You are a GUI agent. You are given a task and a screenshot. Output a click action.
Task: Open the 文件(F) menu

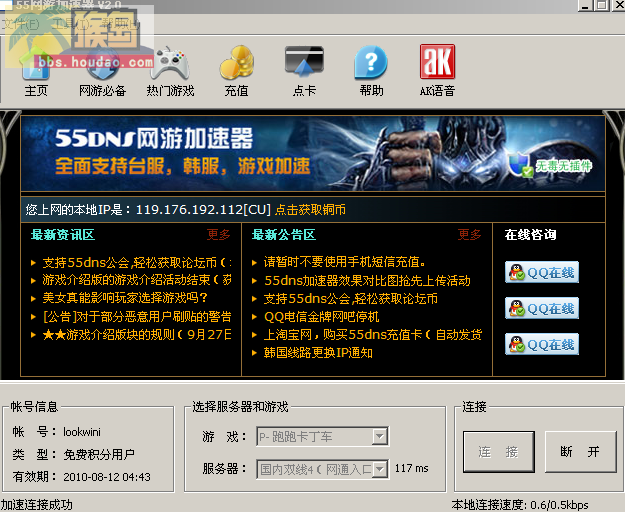(21, 24)
